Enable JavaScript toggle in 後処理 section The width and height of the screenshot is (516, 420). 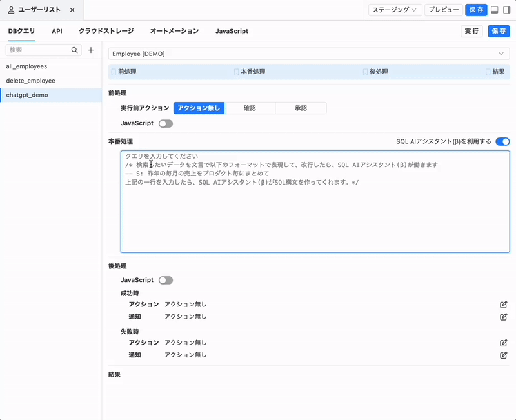pyautogui.click(x=166, y=280)
